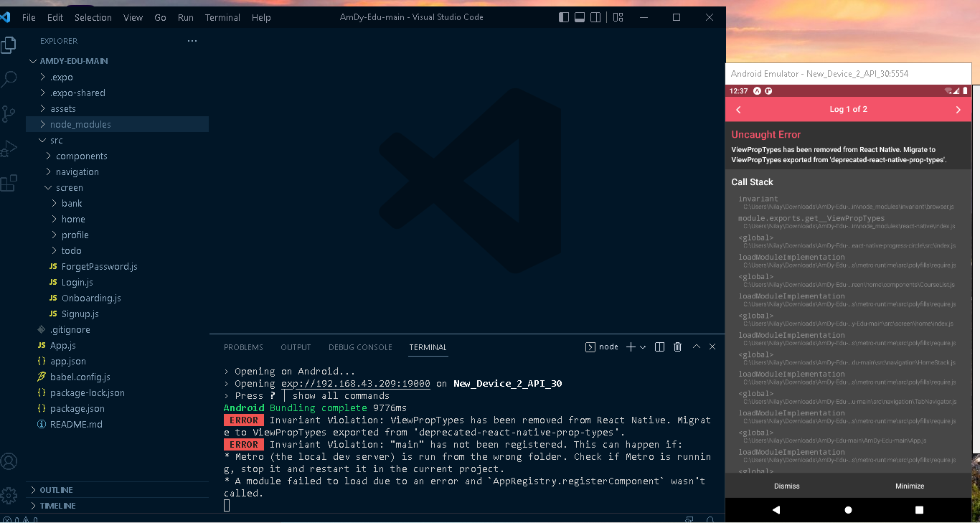Open Login.js from the explorer

click(x=117, y=282)
